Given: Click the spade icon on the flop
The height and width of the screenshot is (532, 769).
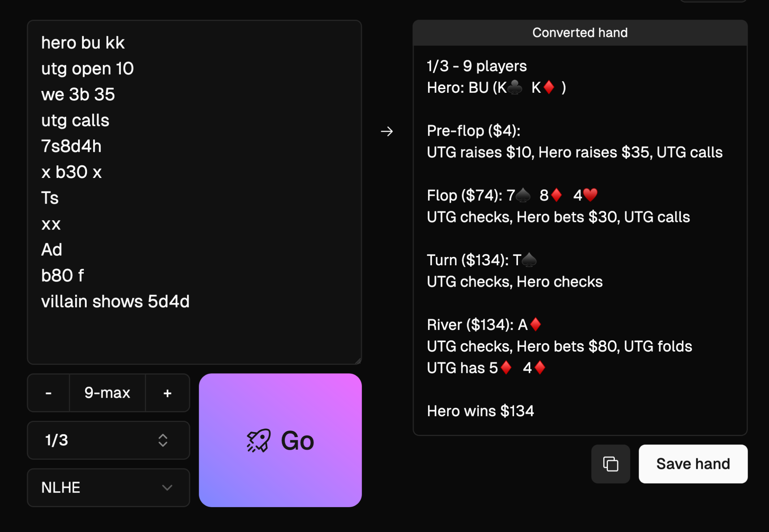Looking at the screenshot, I should (523, 196).
